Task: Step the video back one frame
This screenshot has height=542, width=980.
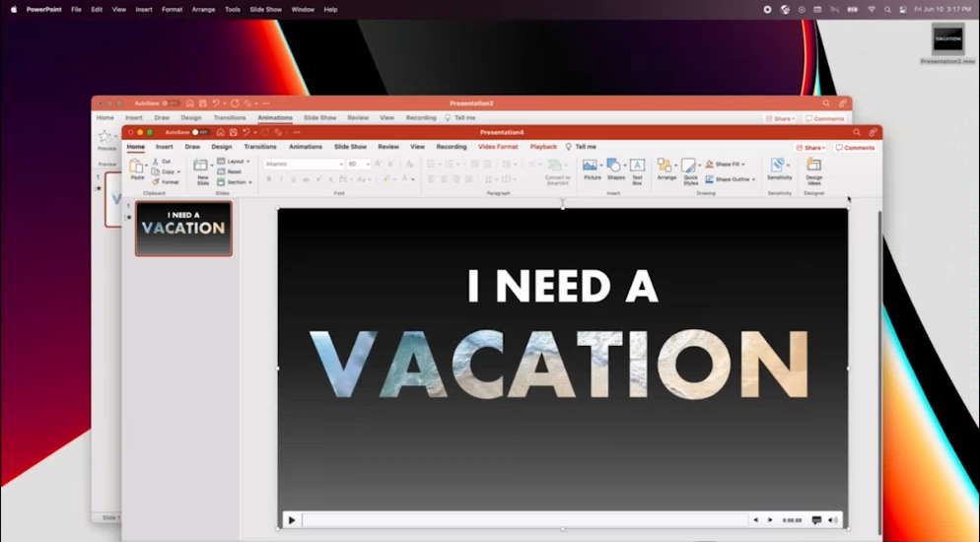Action: (x=755, y=520)
